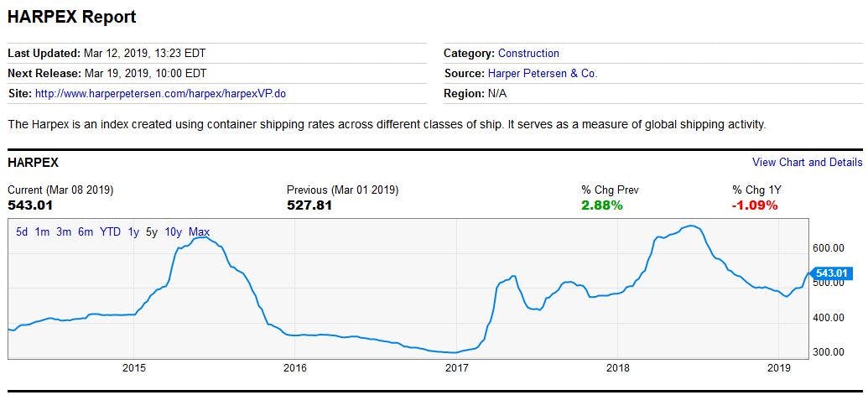
Task: Select the 1m chart range
Action: [x=42, y=232]
